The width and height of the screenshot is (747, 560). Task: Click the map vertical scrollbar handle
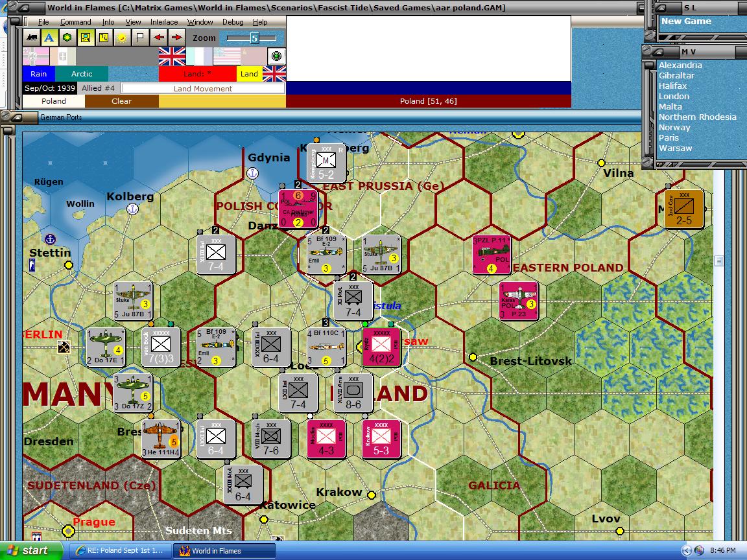coord(719,261)
